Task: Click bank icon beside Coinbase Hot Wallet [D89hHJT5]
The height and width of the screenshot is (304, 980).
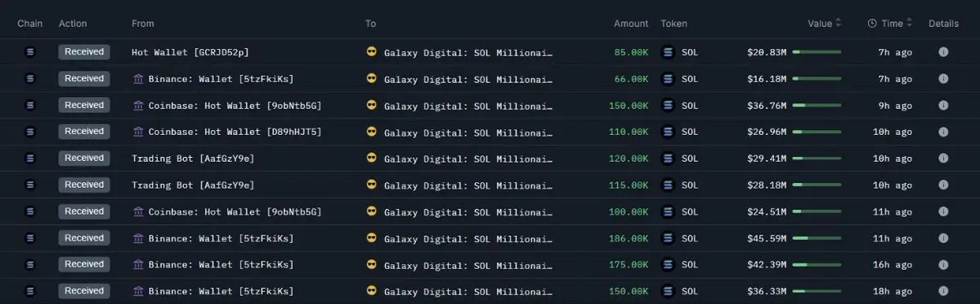Action: [x=138, y=132]
